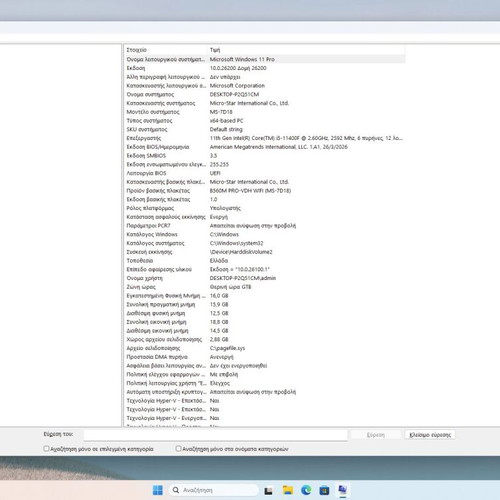
Task: Click the System Information taskbar icon
Action: click(342, 490)
